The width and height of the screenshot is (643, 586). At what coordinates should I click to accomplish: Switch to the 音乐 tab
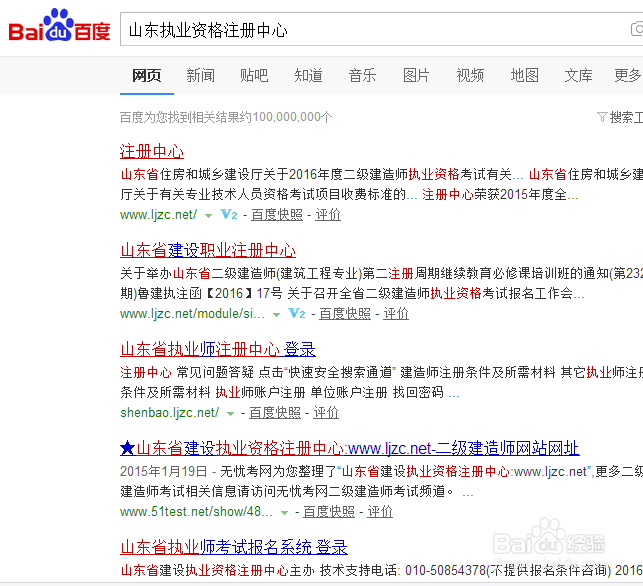[363, 75]
